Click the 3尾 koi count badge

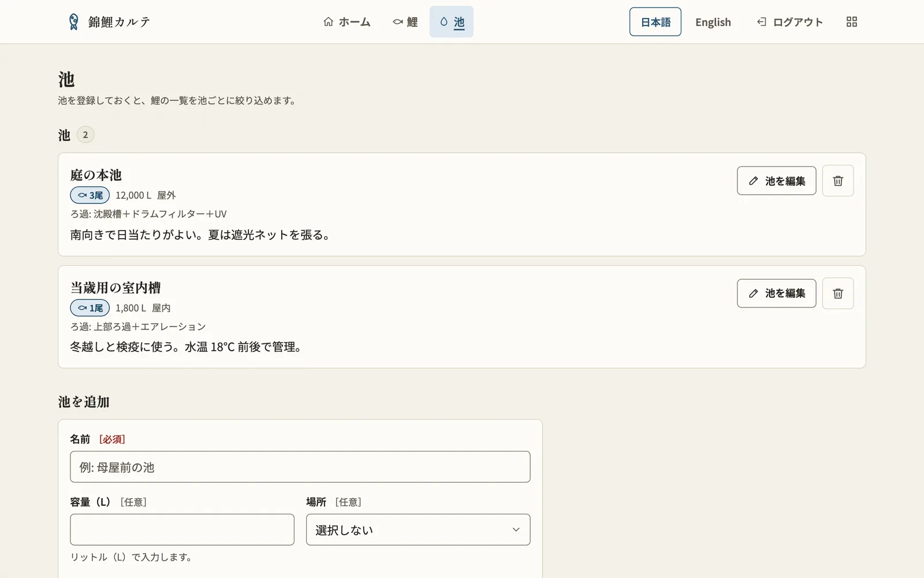pos(90,195)
